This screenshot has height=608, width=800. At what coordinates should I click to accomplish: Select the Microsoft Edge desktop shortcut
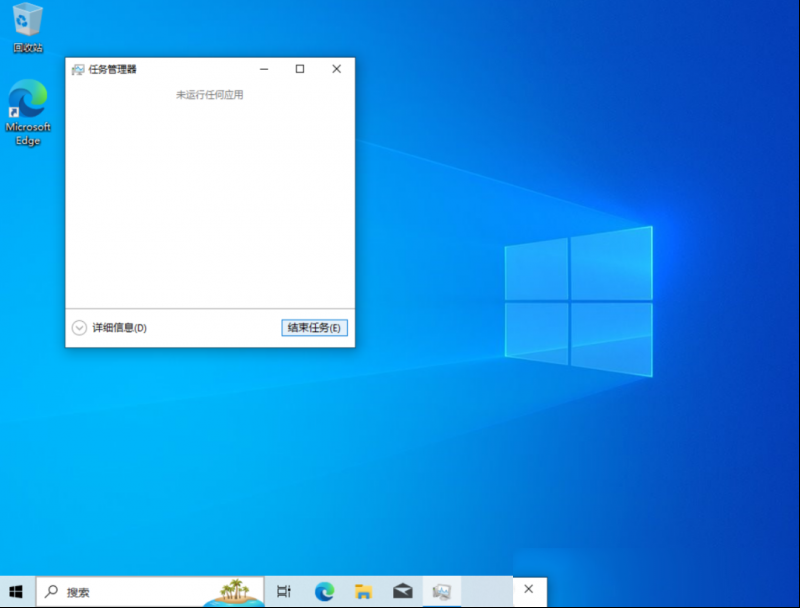[x=28, y=112]
